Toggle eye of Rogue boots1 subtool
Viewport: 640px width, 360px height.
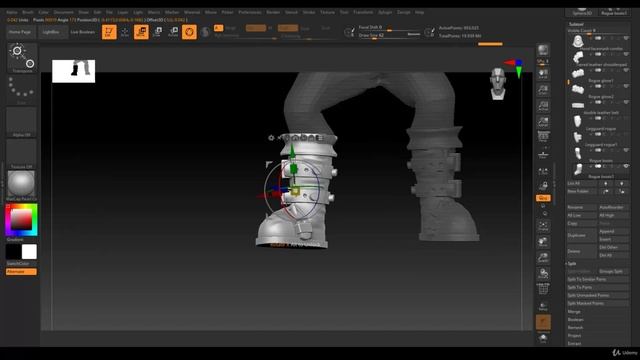pyautogui.click(x=626, y=166)
